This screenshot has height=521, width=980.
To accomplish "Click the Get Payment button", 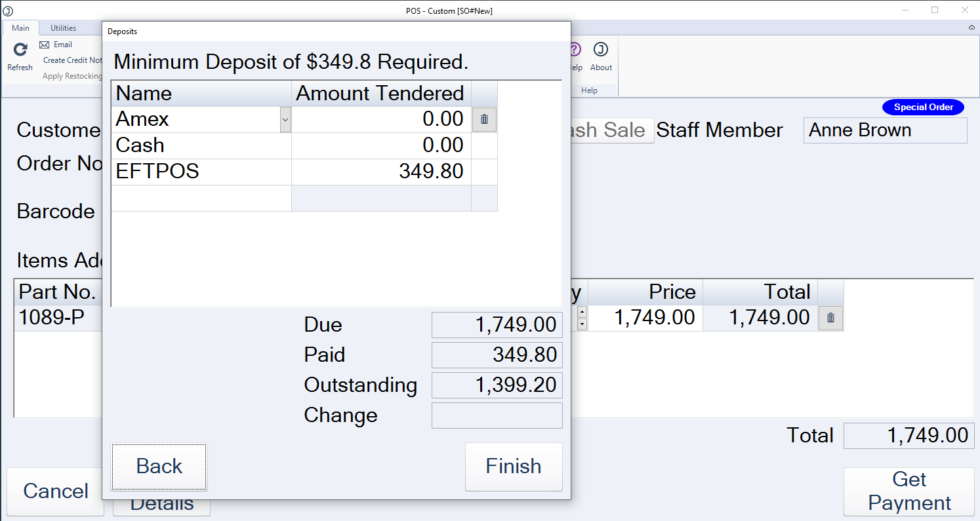I will point(909,492).
